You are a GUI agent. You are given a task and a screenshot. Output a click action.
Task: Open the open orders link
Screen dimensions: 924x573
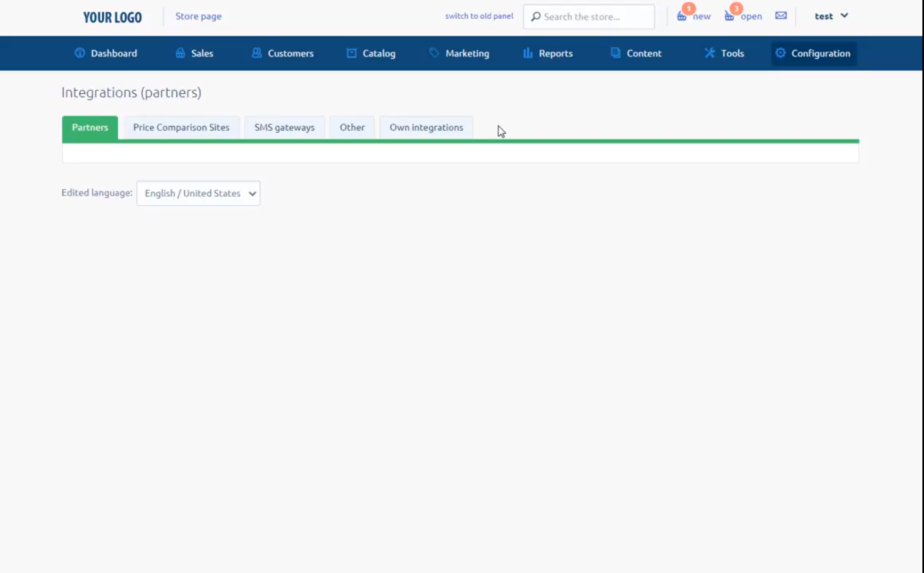coord(751,17)
